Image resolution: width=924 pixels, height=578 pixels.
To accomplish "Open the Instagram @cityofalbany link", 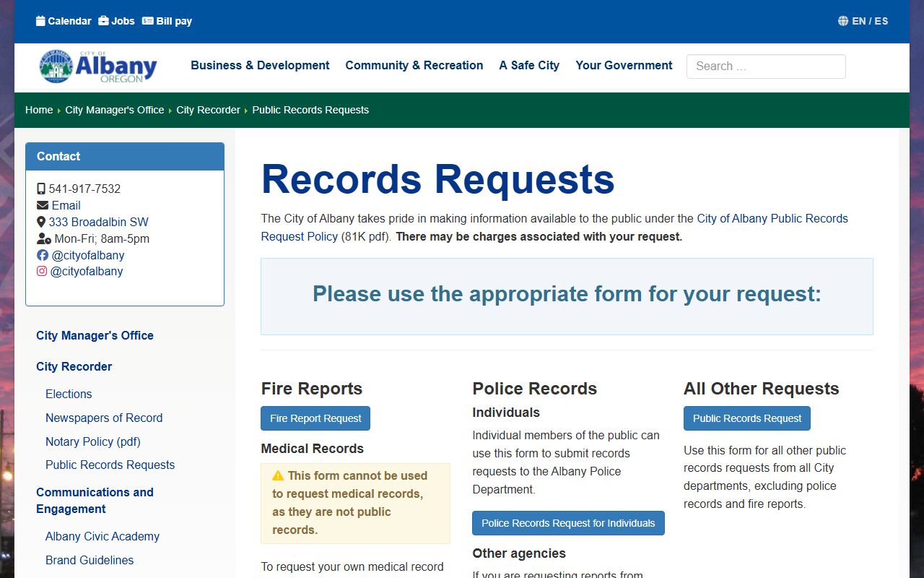I will tap(87, 271).
